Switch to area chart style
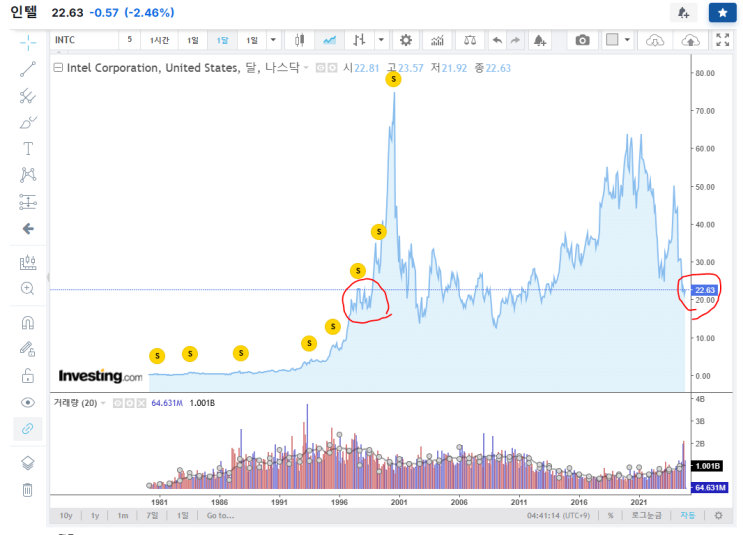The width and height of the screenshot is (743, 535). click(x=329, y=40)
